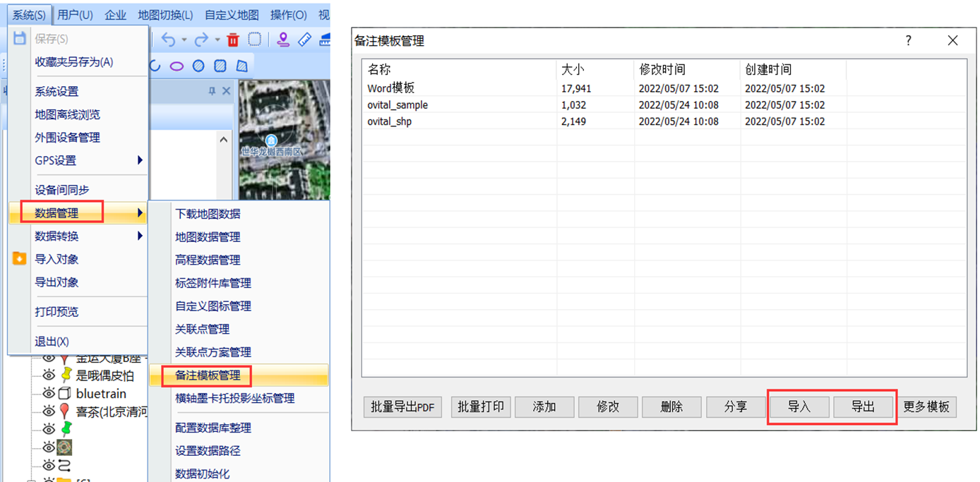This screenshot has width=980, height=482.
Task: Click the 导入 button
Action: point(799,406)
